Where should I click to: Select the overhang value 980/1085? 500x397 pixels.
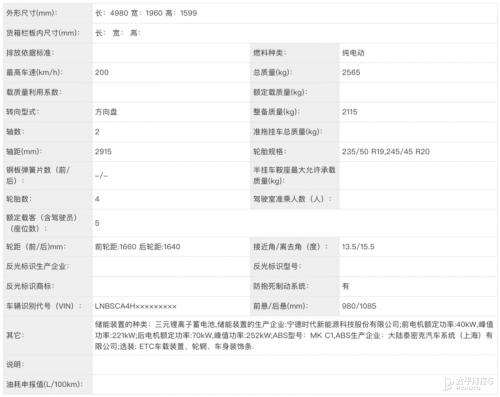[x=359, y=306]
